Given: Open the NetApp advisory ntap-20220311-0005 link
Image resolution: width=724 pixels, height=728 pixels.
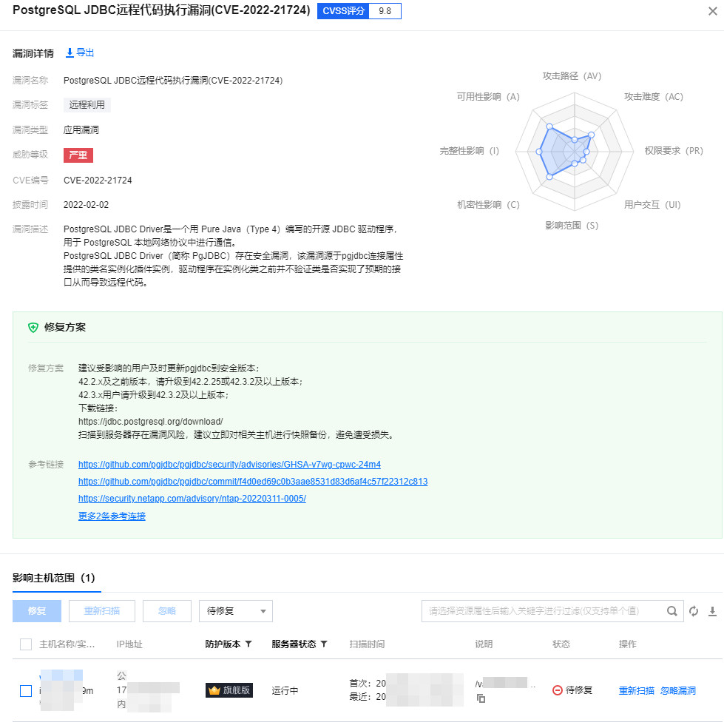Looking at the screenshot, I should 192,499.
